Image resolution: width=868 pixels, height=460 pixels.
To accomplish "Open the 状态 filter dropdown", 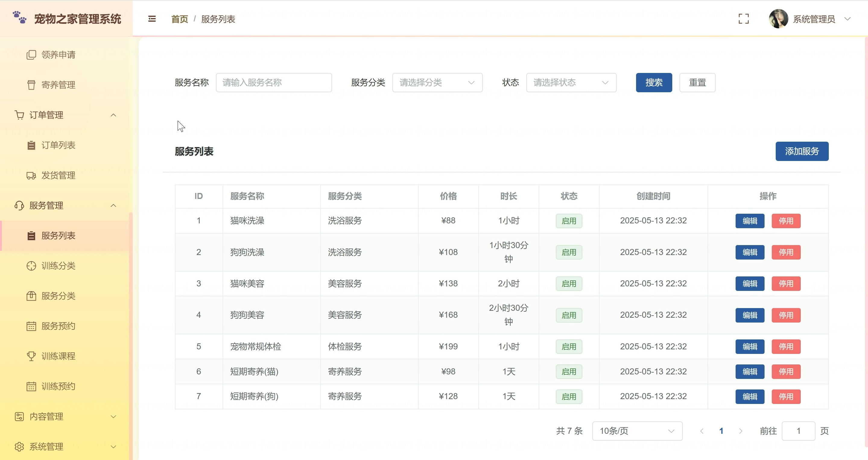I will click(571, 83).
